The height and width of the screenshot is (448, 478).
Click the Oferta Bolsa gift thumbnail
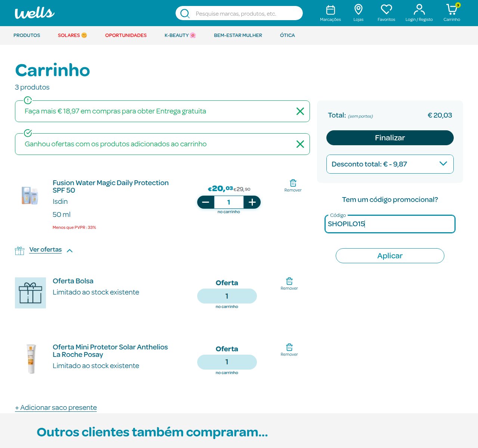[30, 293]
